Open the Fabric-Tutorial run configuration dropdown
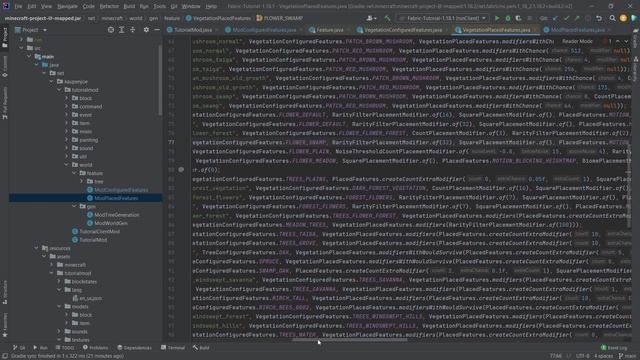This screenshot has height=360, width=640. [x=443, y=18]
